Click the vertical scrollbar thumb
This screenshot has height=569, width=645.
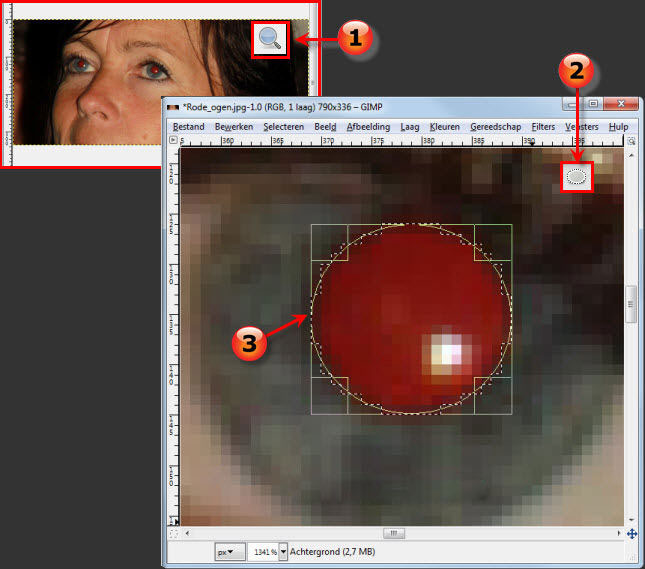tap(631, 304)
